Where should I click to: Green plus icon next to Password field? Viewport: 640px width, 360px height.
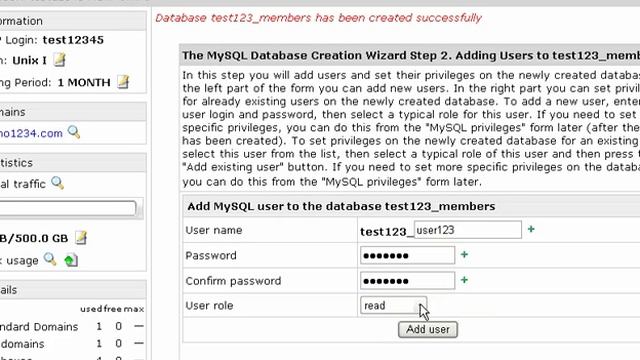click(x=464, y=254)
